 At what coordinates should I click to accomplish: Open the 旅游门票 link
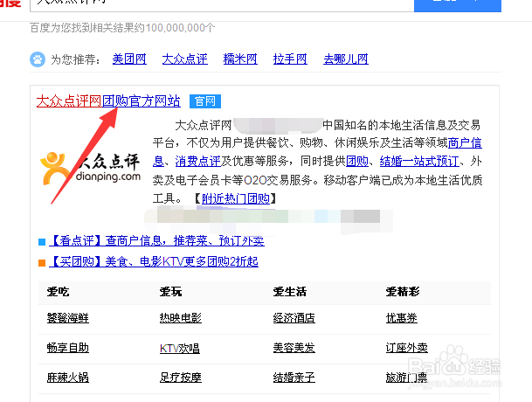(406, 378)
